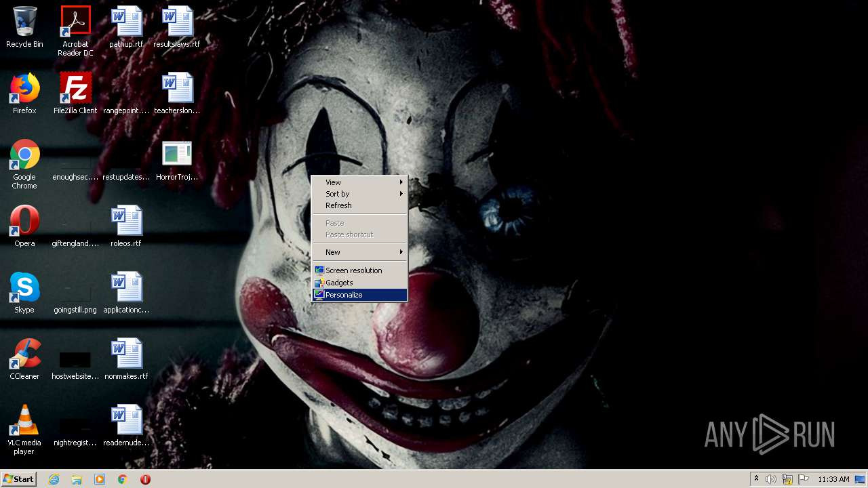Expand the View submenu
The height and width of the screenshot is (488, 868).
click(x=359, y=182)
